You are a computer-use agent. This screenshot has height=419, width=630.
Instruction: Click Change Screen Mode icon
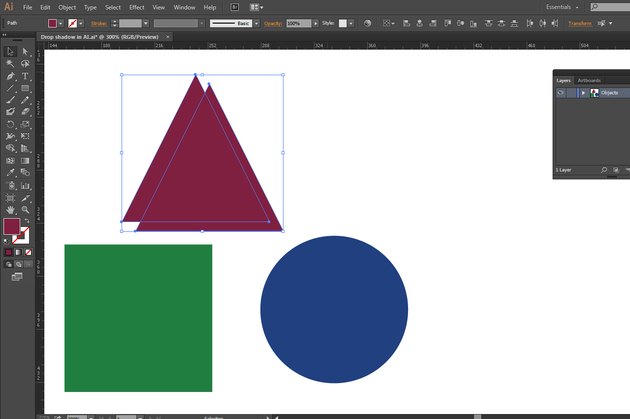[x=17, y=277]
